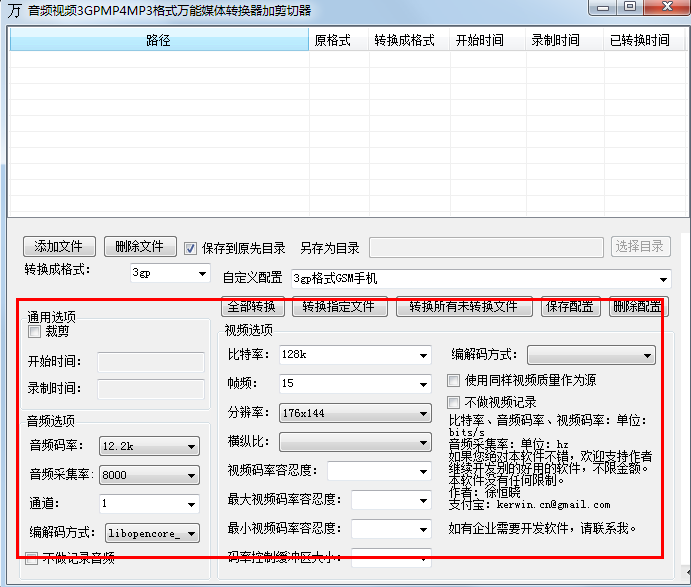Open the 自定义配置 dropdown

coord(481,279)
